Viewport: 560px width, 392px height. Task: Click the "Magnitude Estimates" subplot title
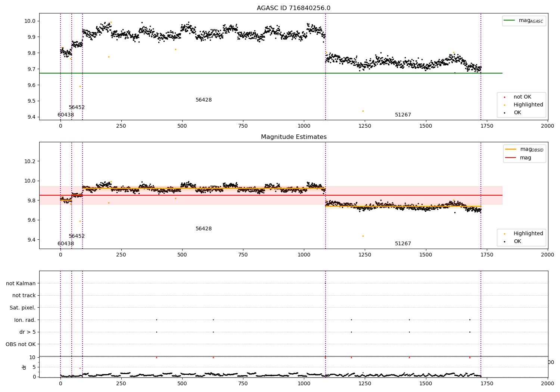[x=293, y=137]
